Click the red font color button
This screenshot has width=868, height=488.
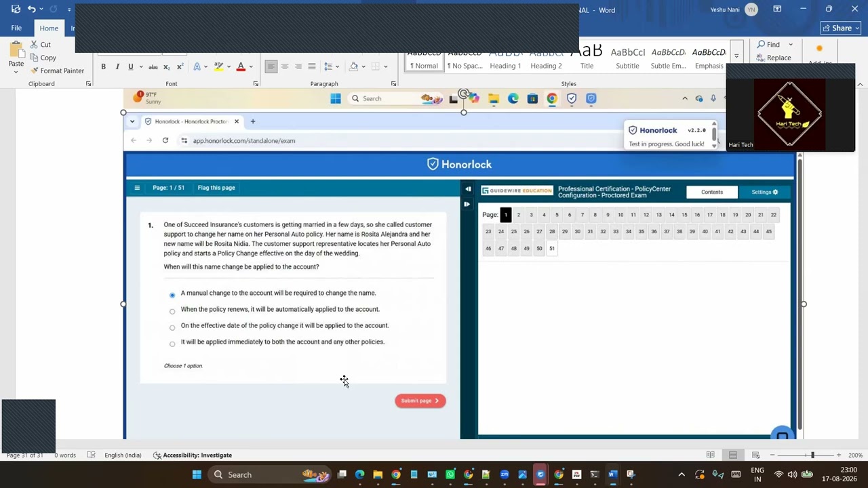pos(241,66)
